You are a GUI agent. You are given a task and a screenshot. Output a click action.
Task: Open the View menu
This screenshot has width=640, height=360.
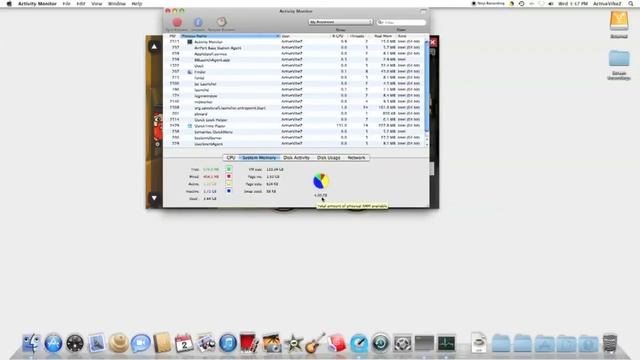[x=96, y=4]
